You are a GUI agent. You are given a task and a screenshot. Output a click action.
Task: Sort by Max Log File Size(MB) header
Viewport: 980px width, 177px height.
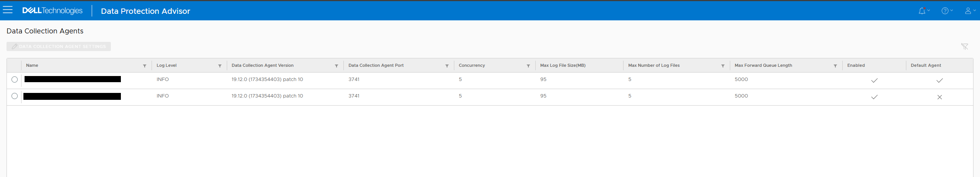pos(563,65)
